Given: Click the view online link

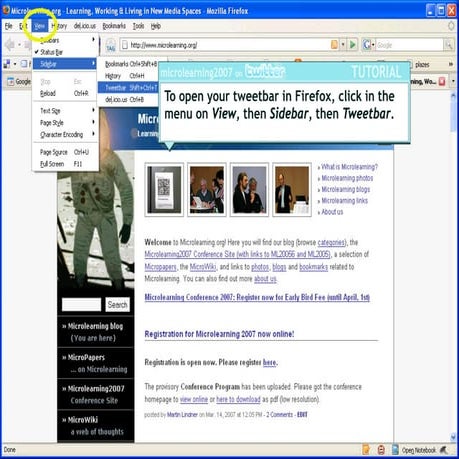Looking at the screenshot, I should (194, 399).
